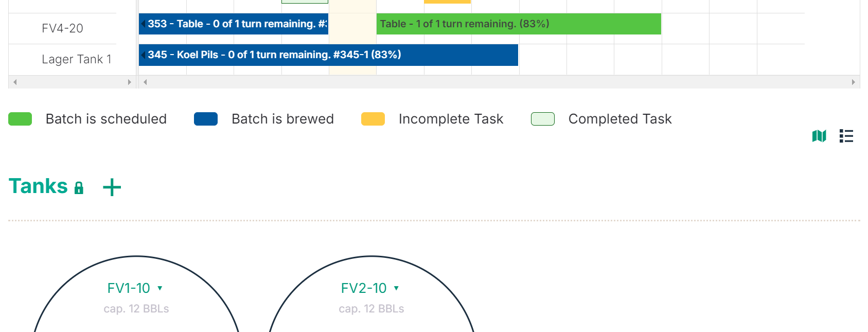Select the 345 - Koel Pils batch bar
Image resolution: width=868 pixels, height=332 pixels.
coord(328,55)
